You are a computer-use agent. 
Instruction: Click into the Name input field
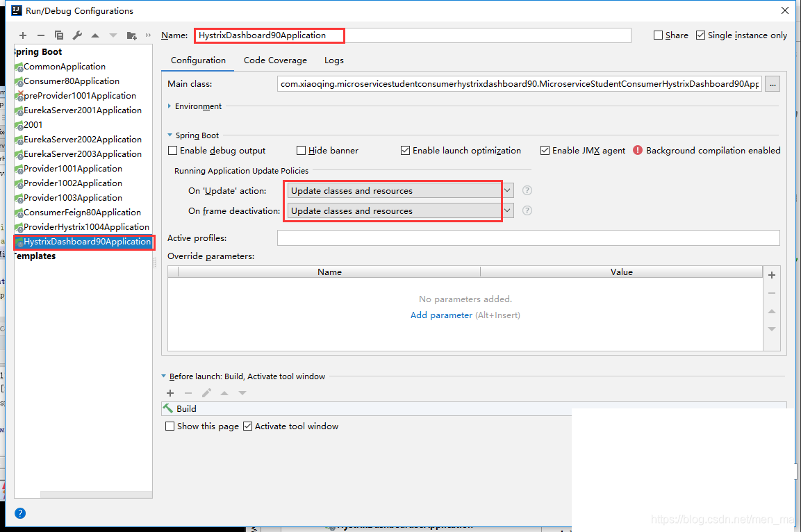pyautogui.click(x=412, y=35)
